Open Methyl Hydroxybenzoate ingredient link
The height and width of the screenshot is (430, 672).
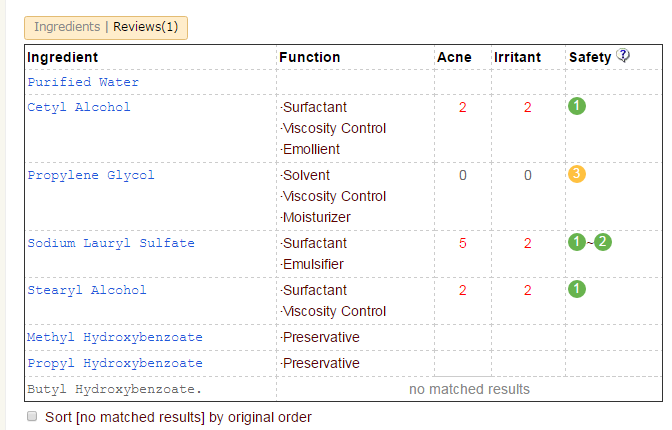(x=115, y=337)
